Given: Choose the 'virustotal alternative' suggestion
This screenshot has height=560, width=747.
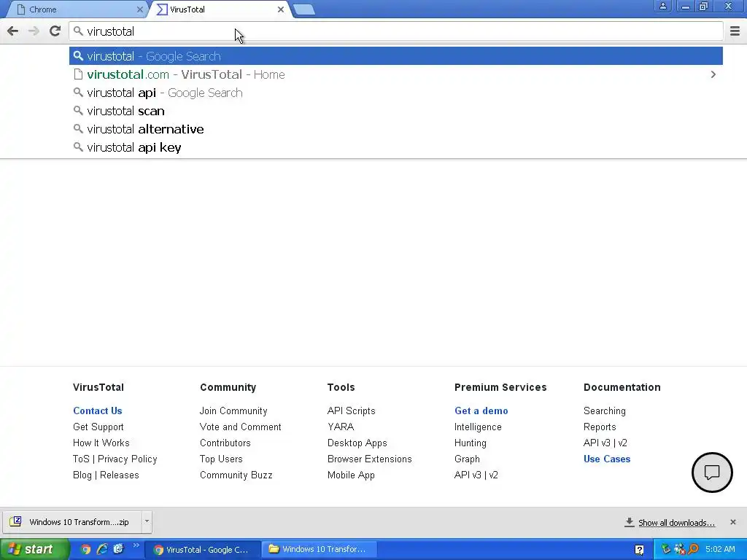Looking at the screenshot, I should (x=396, y=129).
